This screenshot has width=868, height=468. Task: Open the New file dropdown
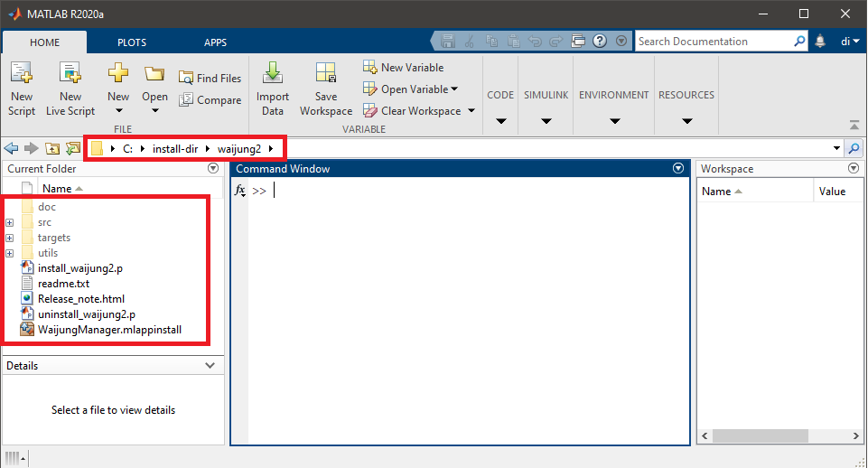coord(118,89)
